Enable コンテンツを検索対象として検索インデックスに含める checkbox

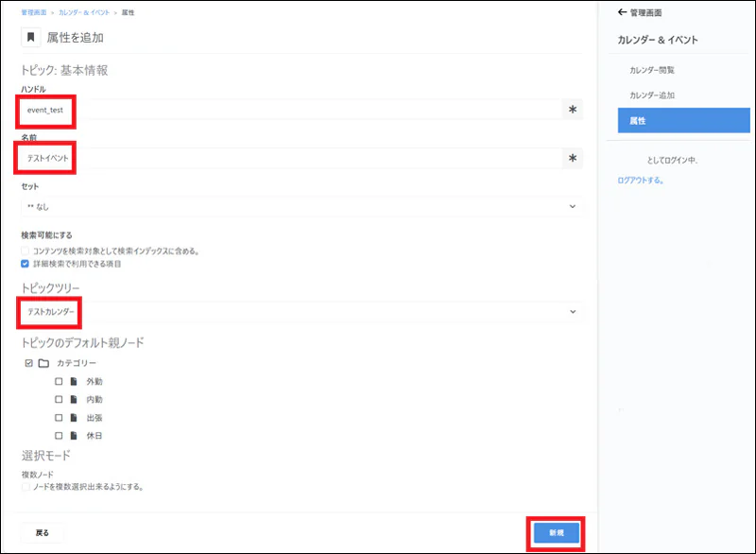(26, 251)
